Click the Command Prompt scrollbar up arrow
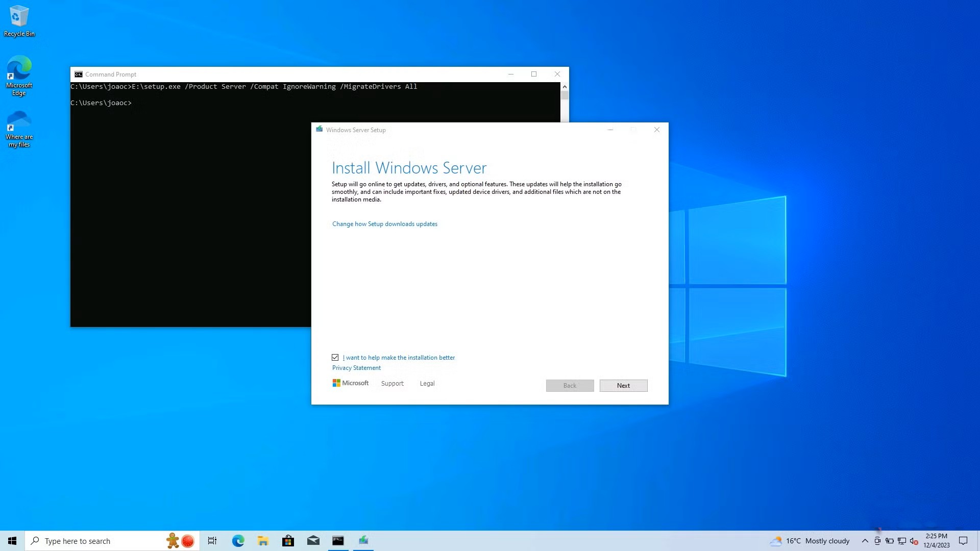This screenshot has height=551, width=980. coord(565,87)
